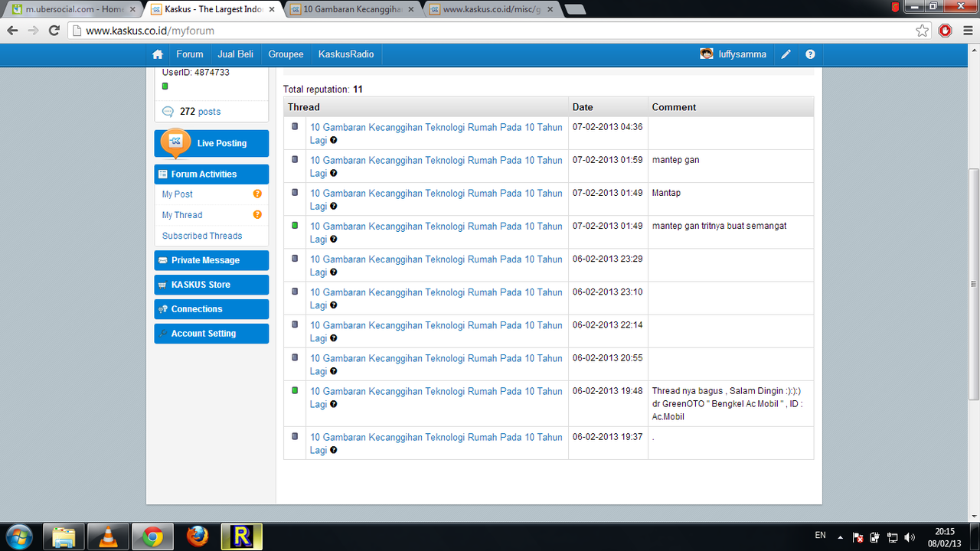Image resolution: width=980 pixels, height=551 pixels.
Task: Click the browser forward arrow
Action: (x=33, y=31)
